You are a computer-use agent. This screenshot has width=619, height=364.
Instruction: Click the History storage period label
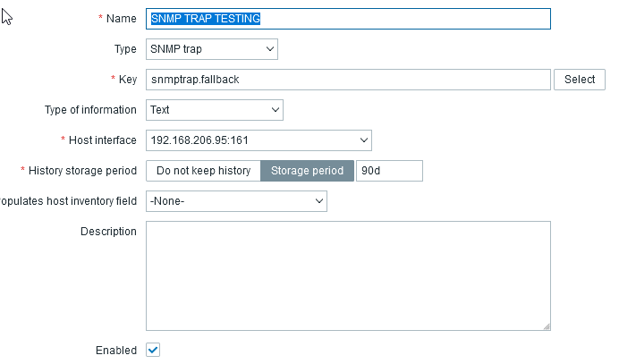(82, 171)
